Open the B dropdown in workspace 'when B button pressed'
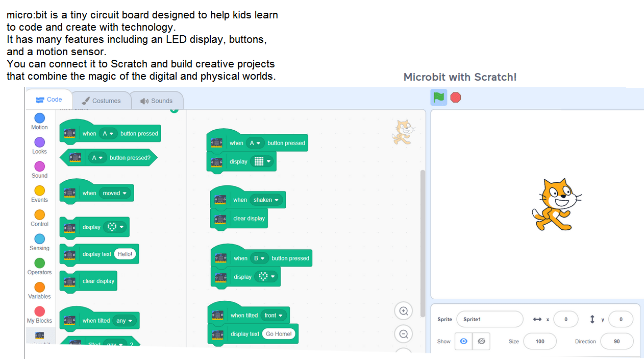Screen dimensions: 644x359 tap(259, 258)
